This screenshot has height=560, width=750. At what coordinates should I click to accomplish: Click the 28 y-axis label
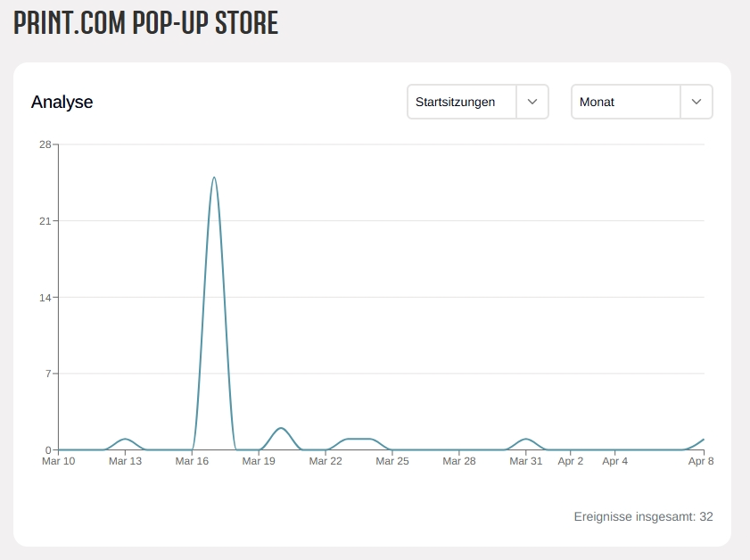coord(44,144)
